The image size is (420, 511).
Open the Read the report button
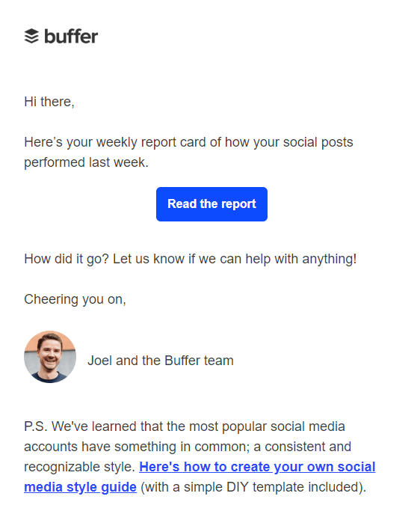(211, 204)
